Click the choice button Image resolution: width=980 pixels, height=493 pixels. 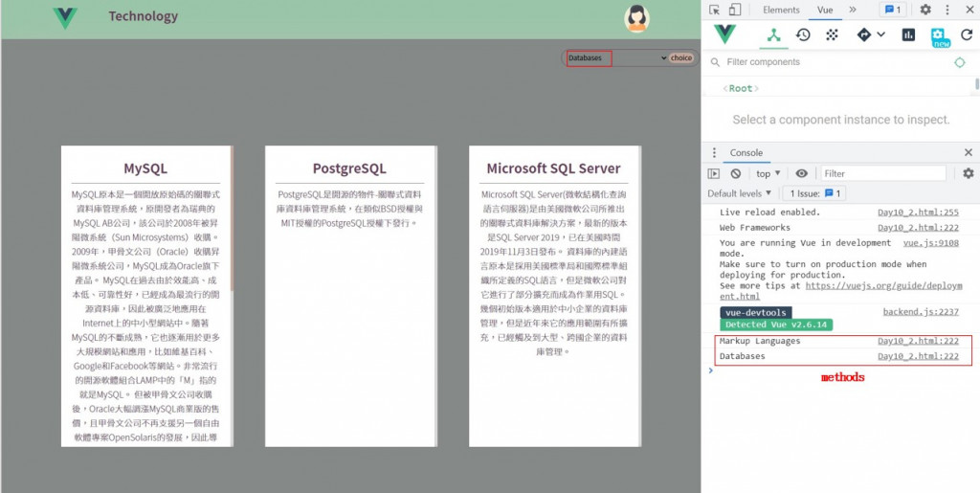pyautogui.click(x=680, y=58)
